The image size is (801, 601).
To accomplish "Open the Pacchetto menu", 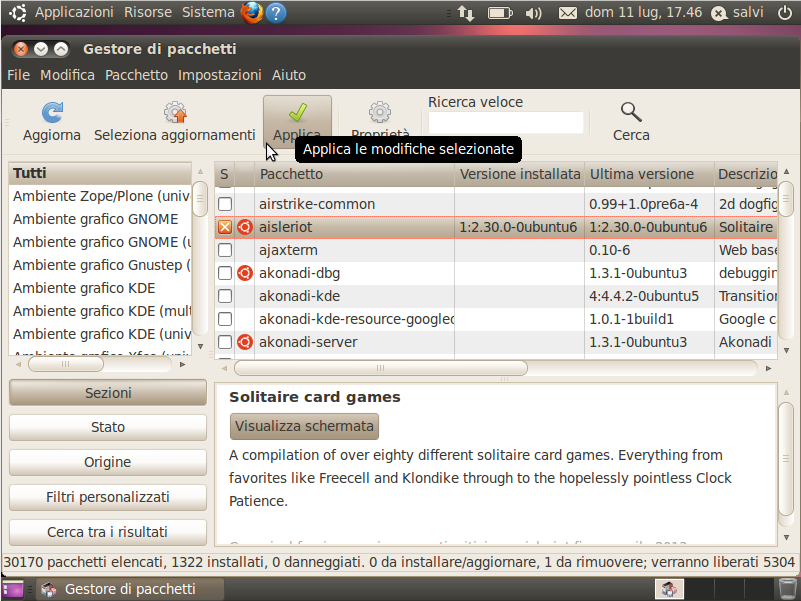I will [x=136, y=75].
